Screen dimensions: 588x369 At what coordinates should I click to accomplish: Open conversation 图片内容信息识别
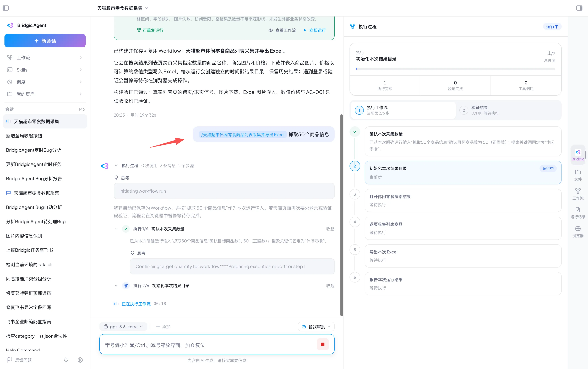click(x=45, y=236)
